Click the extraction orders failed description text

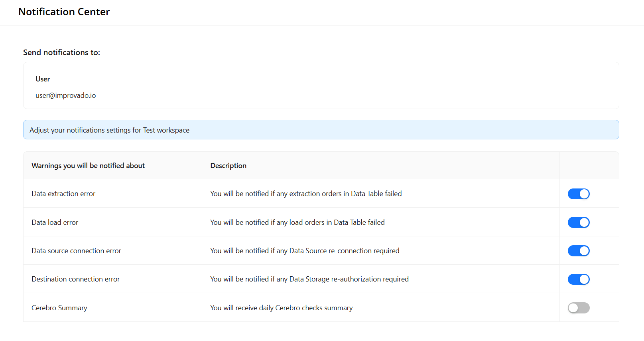(x=306, y=194)
